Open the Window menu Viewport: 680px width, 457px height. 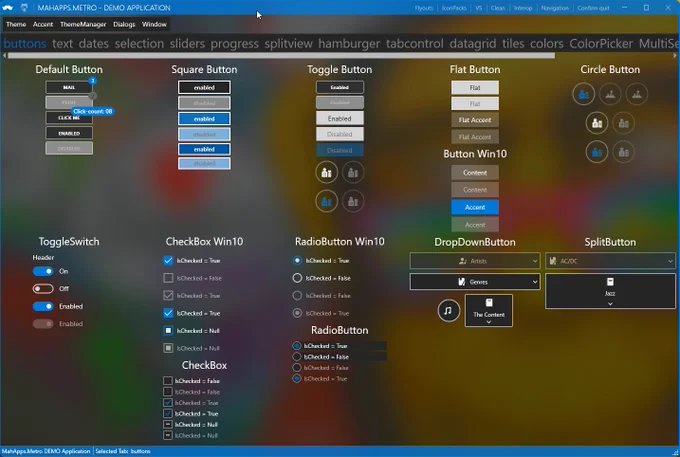[154, 24]
